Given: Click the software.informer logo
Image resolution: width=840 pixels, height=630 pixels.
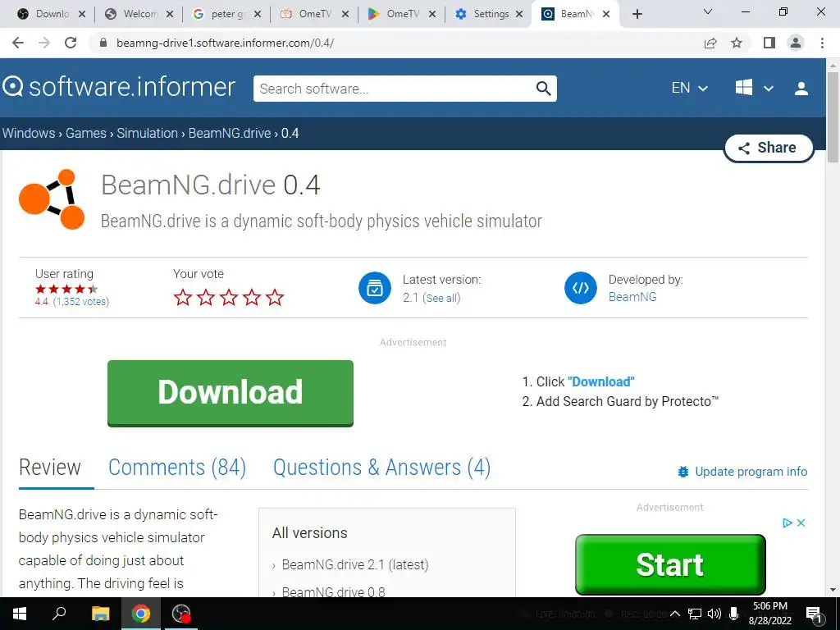Looking at the screenshot, I should click(x=118, y=87).
